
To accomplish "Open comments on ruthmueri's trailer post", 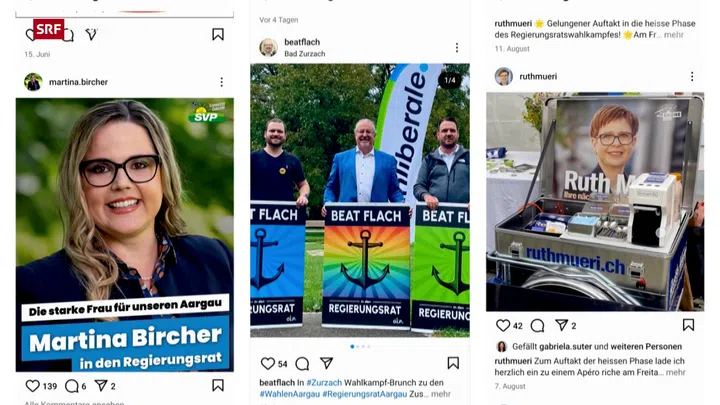I will (537, 326).
